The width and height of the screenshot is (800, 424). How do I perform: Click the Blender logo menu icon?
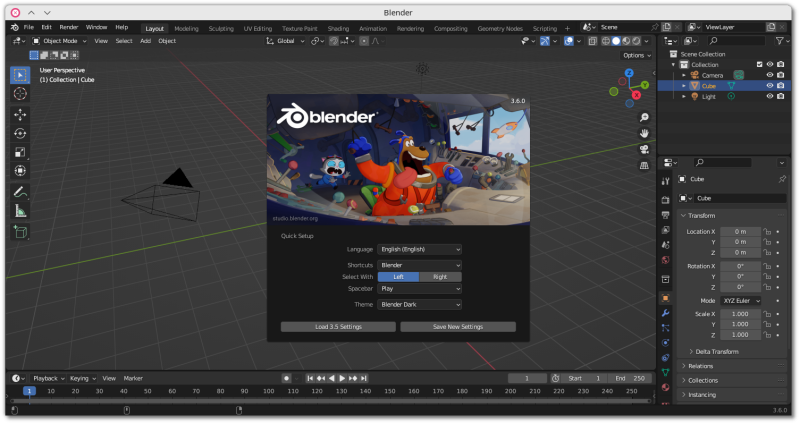[15, 28]
